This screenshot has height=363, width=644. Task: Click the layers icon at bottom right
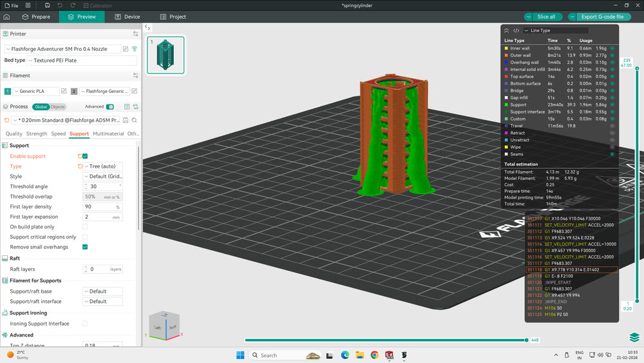634,337
